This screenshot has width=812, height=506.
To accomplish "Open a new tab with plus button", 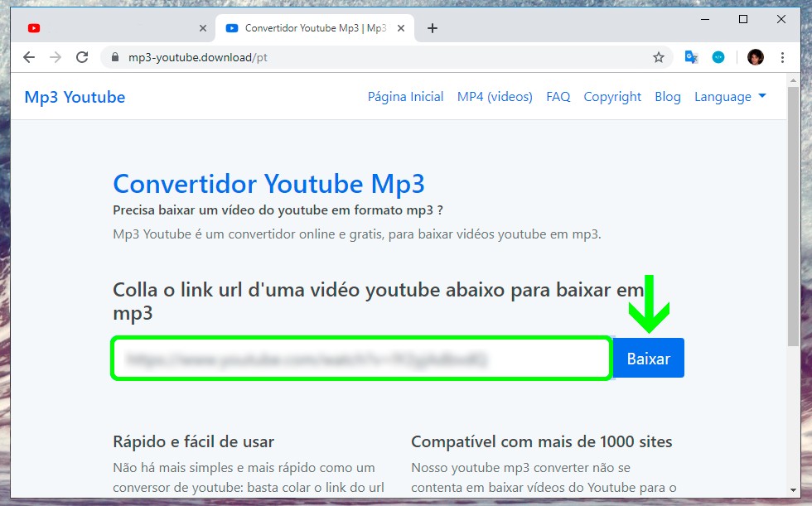I will point(432,28).
